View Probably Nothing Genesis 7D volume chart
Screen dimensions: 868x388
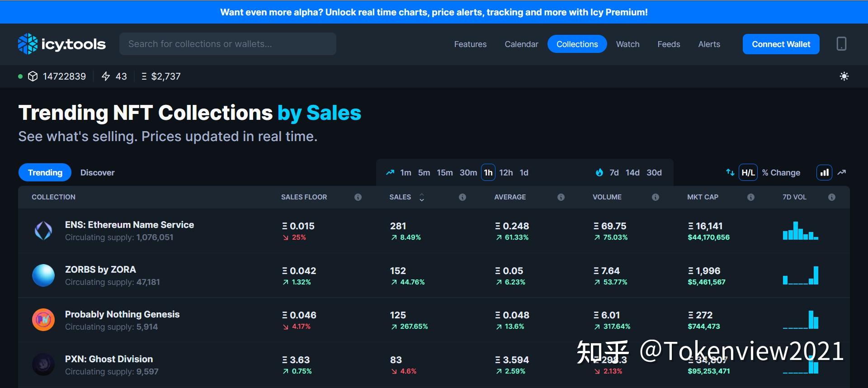tap(801, 320)
